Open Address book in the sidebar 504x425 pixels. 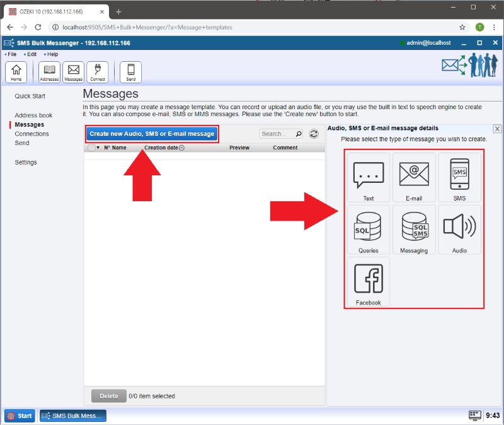33,115
